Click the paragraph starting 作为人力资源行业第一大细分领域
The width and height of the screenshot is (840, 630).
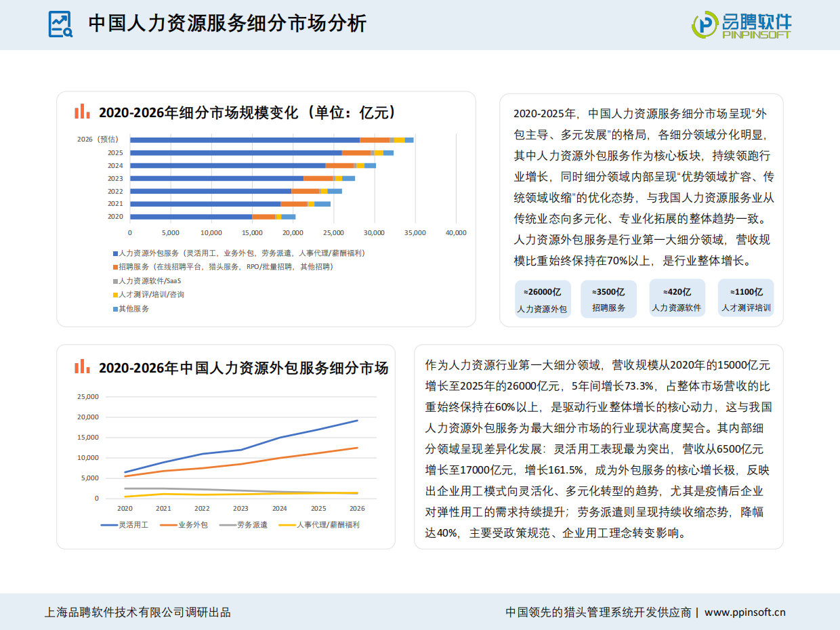pyautogui.click(x=599, y=449)
